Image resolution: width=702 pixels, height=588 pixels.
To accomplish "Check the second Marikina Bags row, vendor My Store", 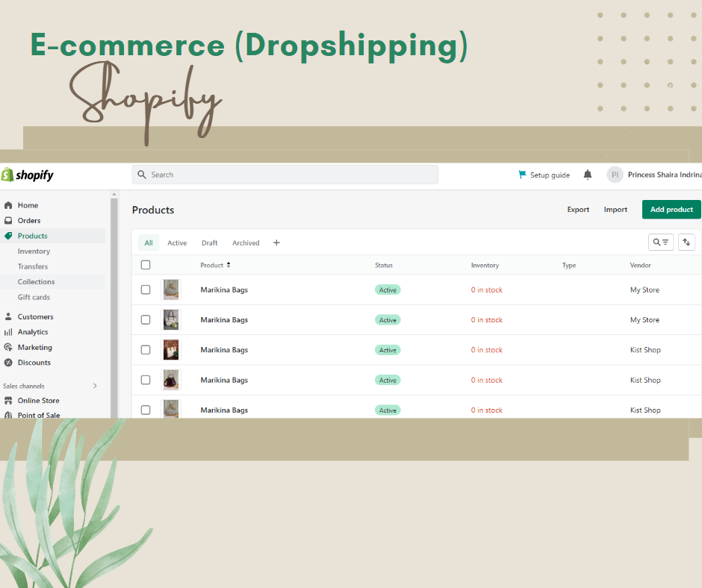I will [146, 319].
